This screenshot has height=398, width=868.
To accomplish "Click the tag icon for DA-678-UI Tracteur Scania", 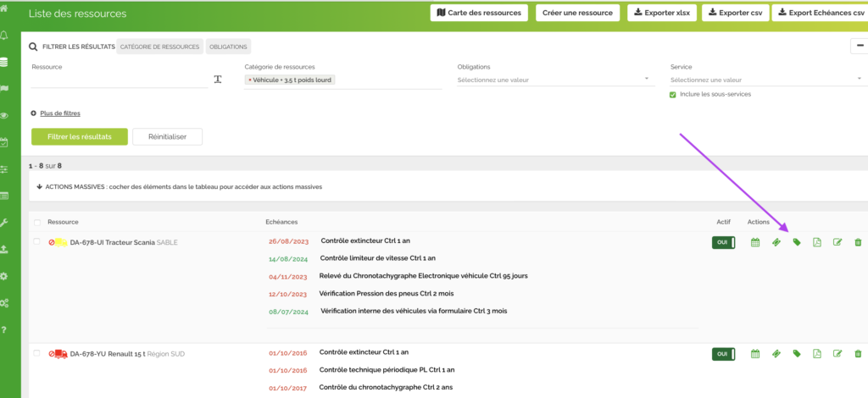I will tap(797, 242).
